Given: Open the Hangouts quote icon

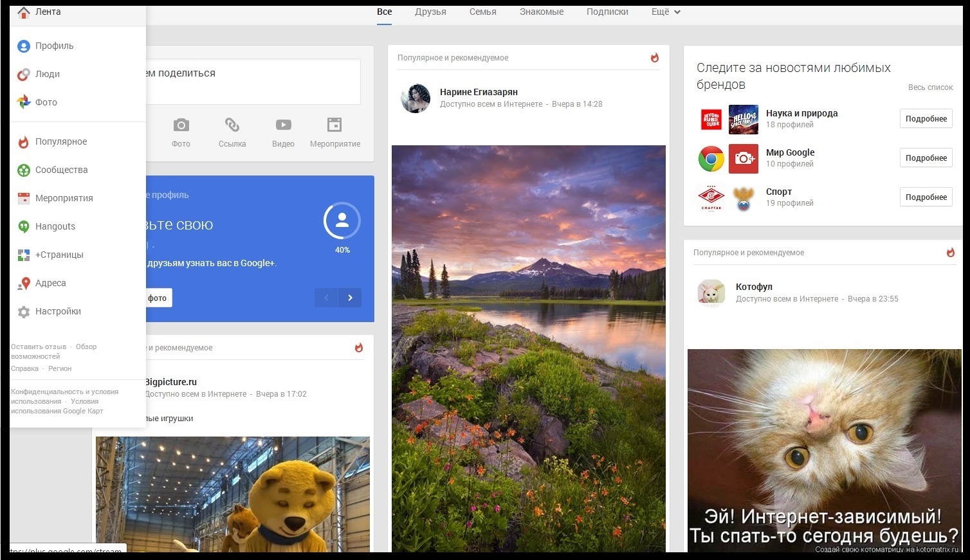Looking at the screenshot, I should coord(24,227).
